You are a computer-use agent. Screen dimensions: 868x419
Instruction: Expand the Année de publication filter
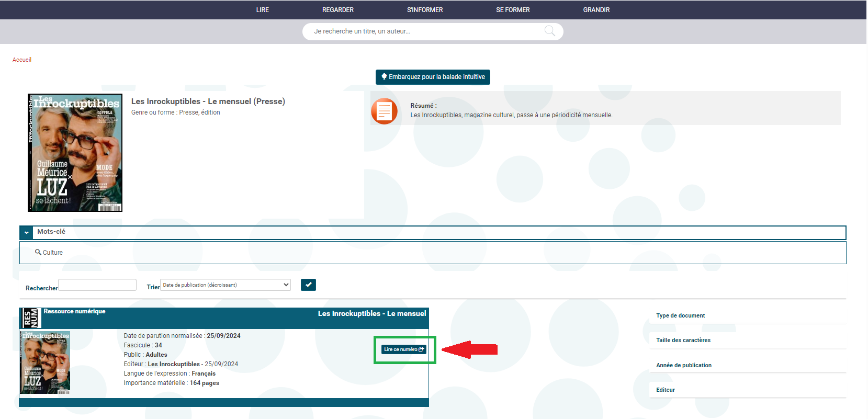[x=683, y=365]
